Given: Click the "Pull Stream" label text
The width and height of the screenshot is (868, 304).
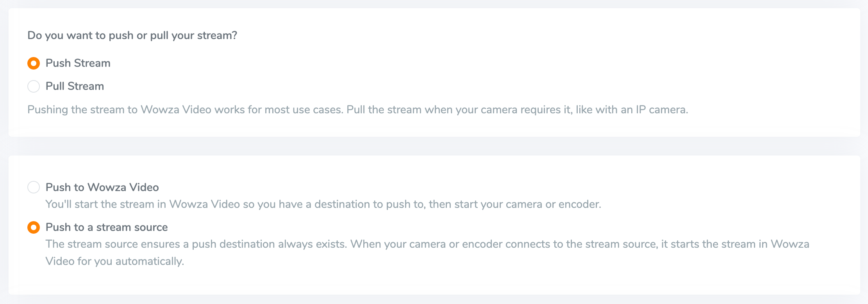Looking at the screenshot, I should click(75, 86).
